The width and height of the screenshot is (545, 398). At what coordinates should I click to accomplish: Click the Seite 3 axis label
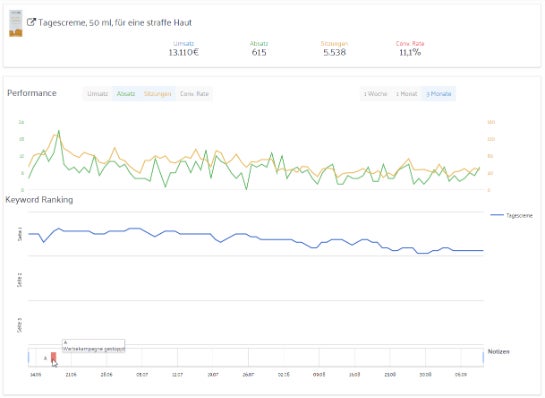pos(20,325)
